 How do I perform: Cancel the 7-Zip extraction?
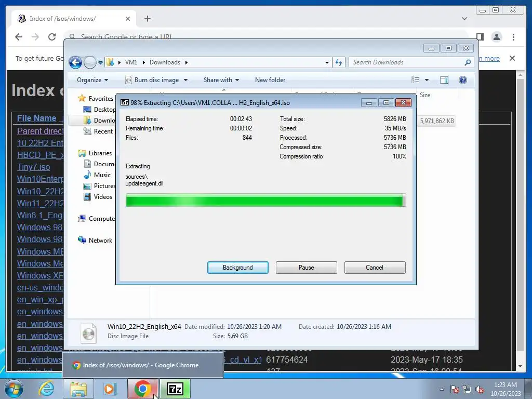pos(375,268)
